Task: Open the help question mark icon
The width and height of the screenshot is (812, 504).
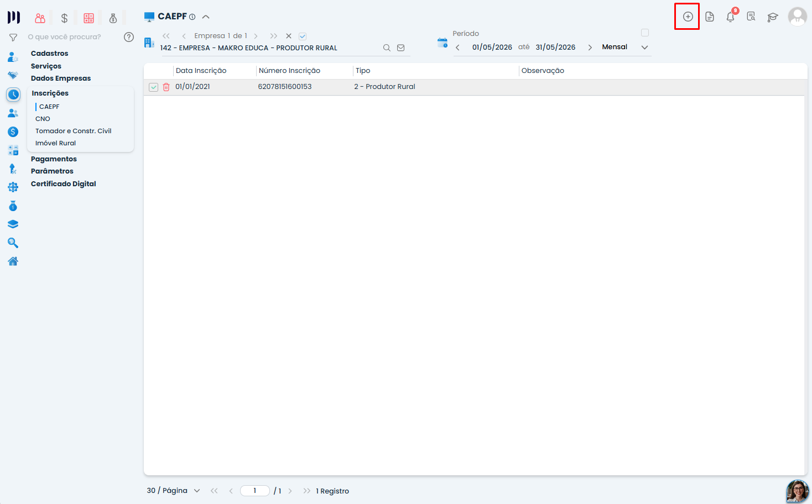Action: (129, 37)
